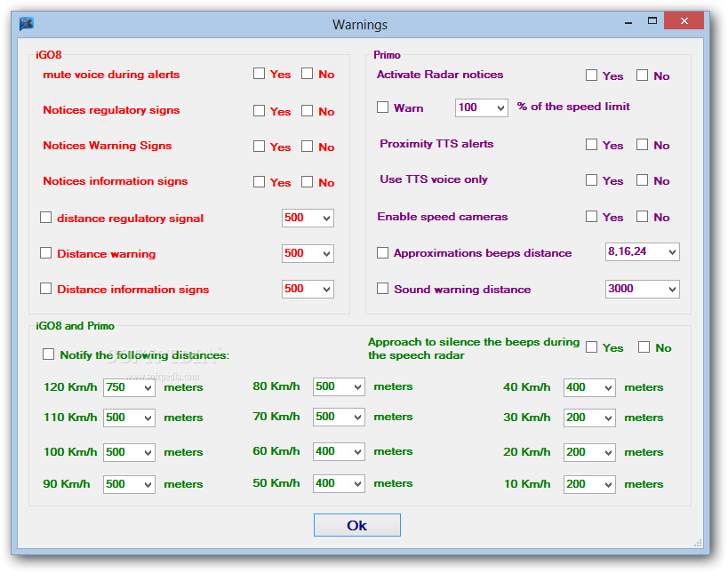Check No for Activate Radar notices
The image size is (728, 573).
pos(642,76)
